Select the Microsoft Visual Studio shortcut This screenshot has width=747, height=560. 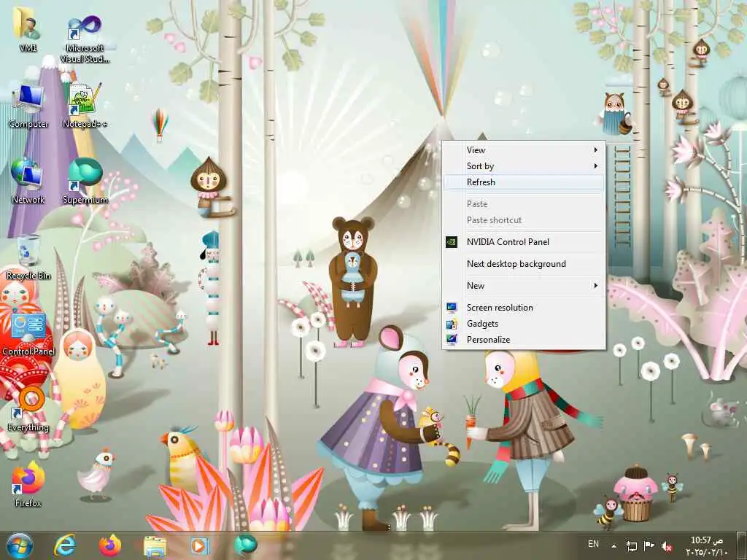coord(85,39)
